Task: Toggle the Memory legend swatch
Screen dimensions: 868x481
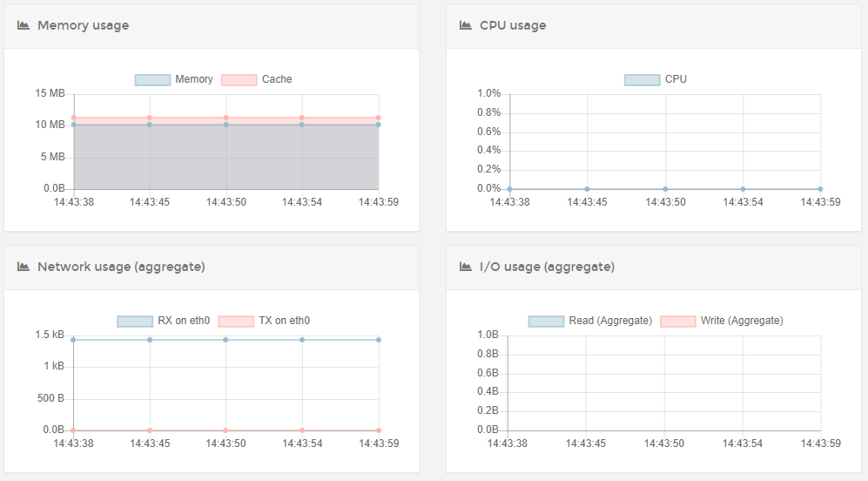Action: click(x=152, y=80)
